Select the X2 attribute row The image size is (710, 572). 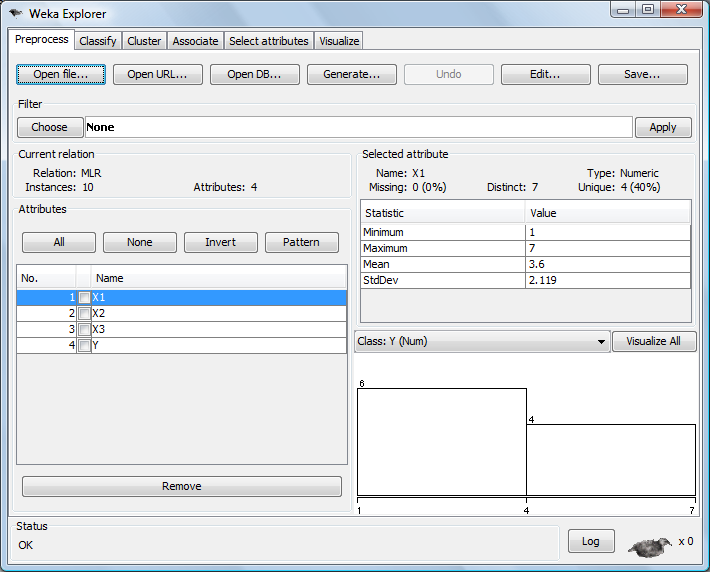(182, 313)
